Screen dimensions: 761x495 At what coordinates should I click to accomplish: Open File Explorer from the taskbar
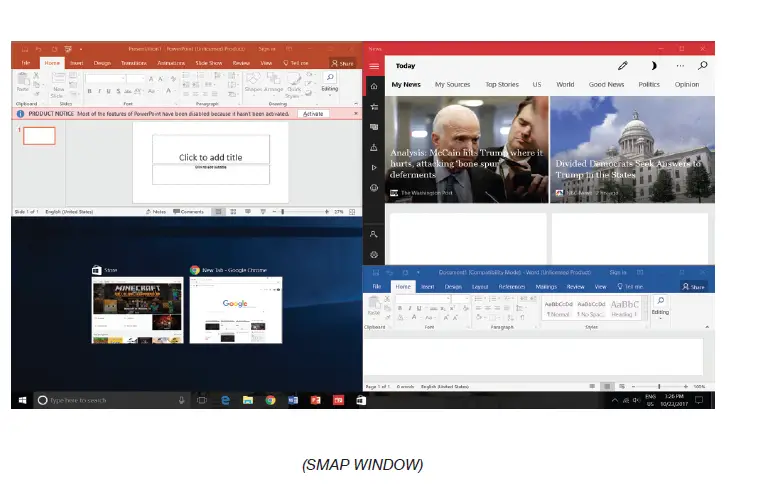click(x=248, y=400)
